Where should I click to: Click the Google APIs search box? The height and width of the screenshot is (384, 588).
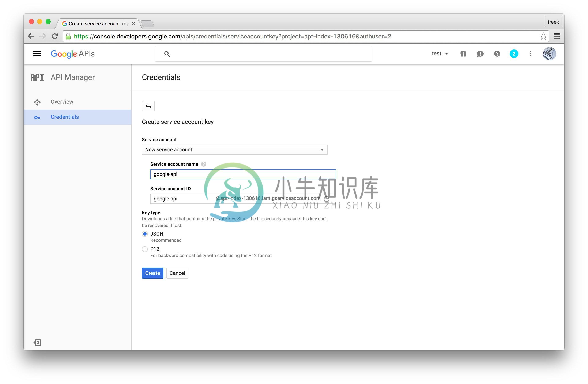tap(263, 54)
